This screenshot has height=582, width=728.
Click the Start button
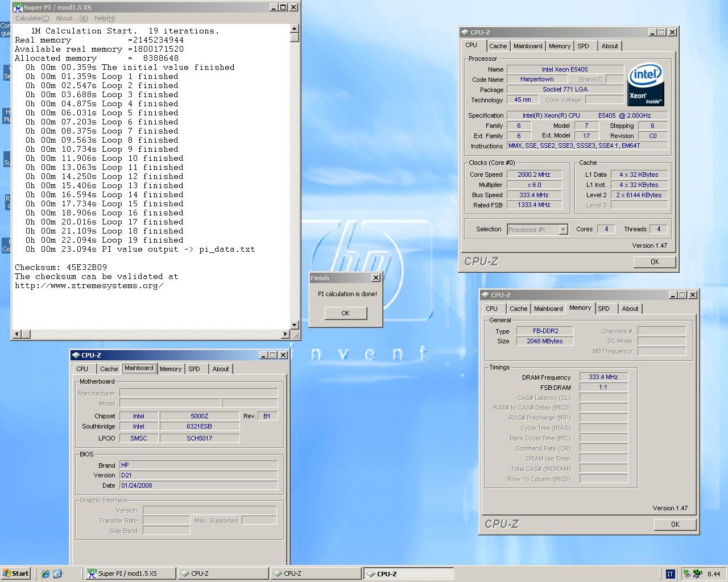15,573
